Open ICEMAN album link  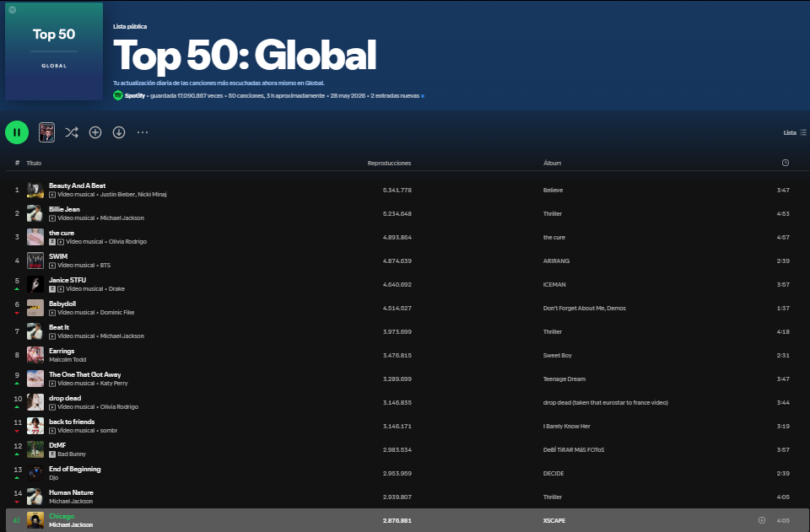554,285
